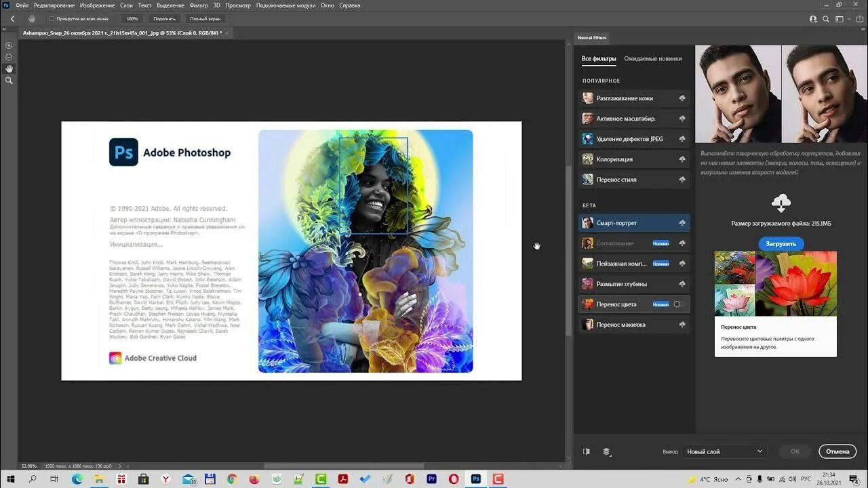Open the cloud share user icon
This screenshot has height=488, width=868.
(x=813, y=19)
